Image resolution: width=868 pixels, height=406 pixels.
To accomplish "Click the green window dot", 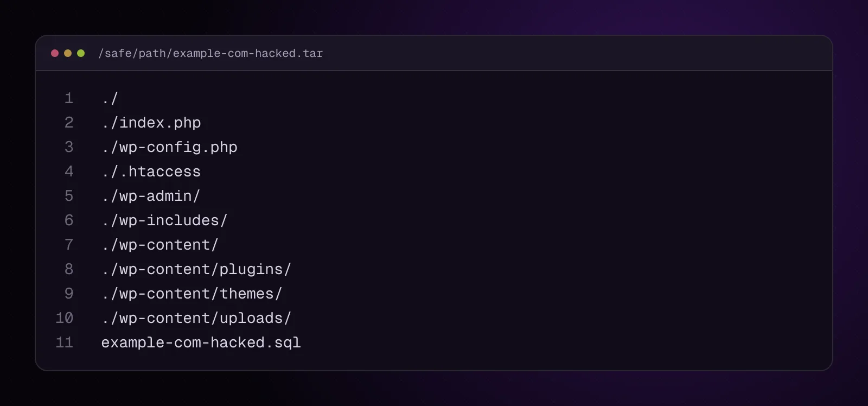I will pos(81,53).
